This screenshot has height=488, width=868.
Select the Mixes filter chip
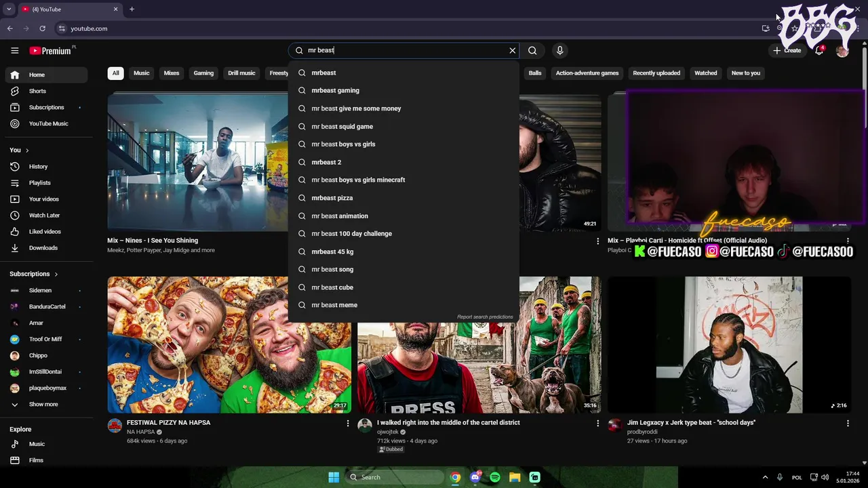point(172,73)
